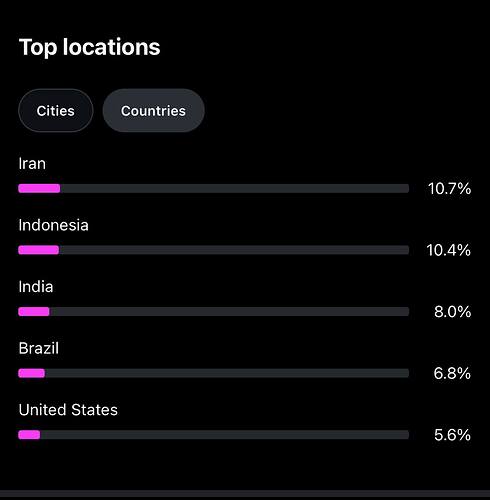Click the 6.8% value for Brazil

click(452, 373)
